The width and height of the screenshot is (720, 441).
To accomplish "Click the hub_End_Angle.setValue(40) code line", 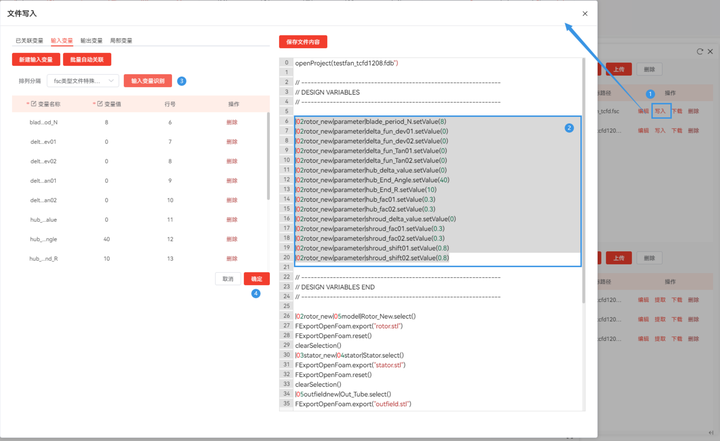I will pyautogui.click(x=372, y=180).
